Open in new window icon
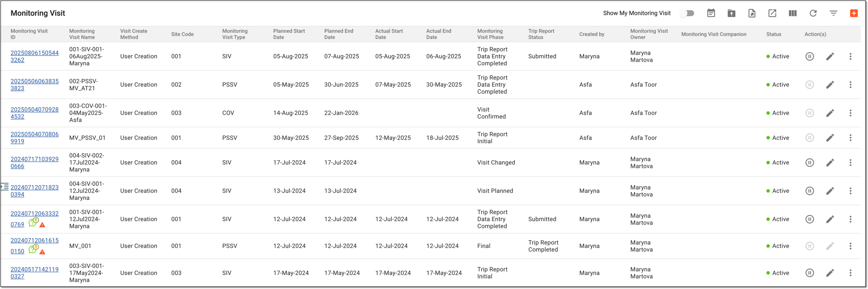 coord(772,13)
